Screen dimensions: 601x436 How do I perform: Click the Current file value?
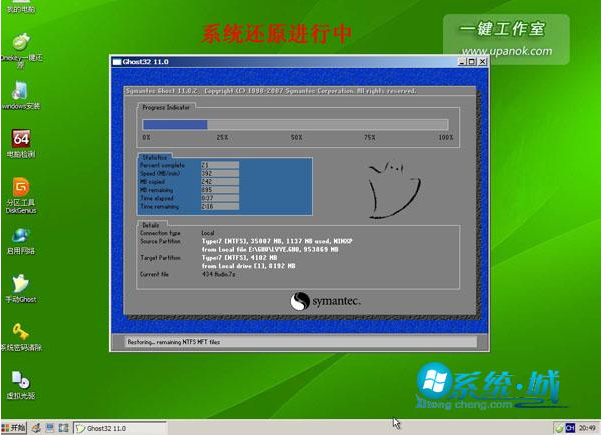tap(218, 274)
